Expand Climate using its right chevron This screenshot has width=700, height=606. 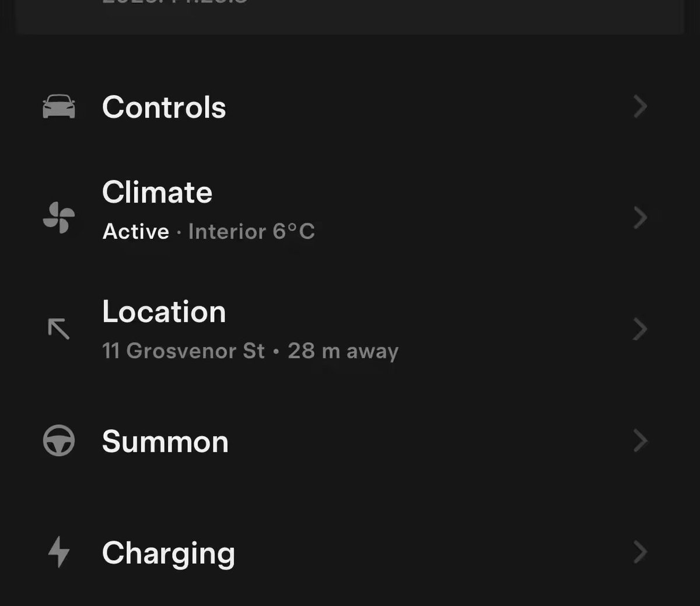(640, 218)
